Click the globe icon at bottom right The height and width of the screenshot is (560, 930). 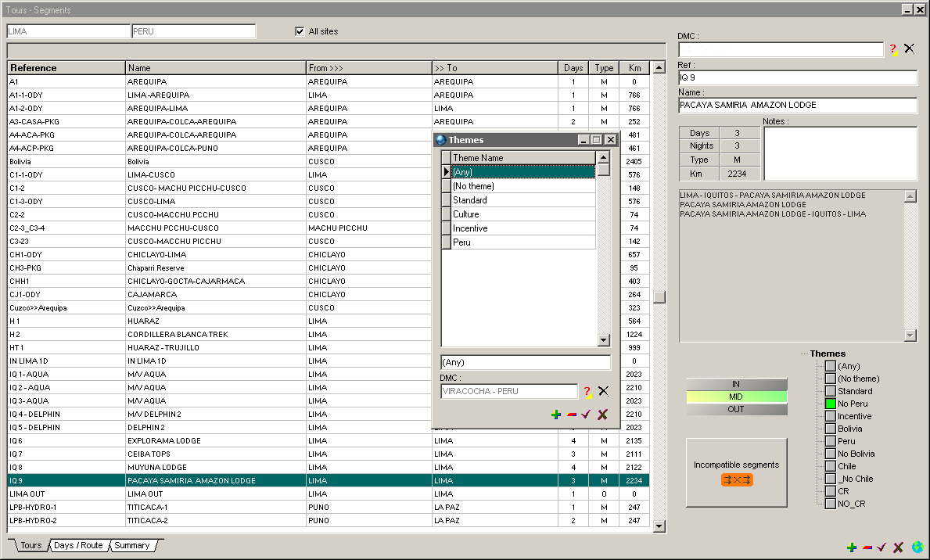(917, 547)
